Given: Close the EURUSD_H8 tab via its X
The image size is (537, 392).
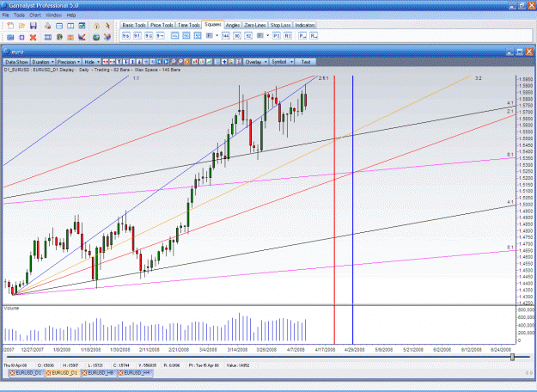Looking at the screenshot, I should (x=84, y=373).
